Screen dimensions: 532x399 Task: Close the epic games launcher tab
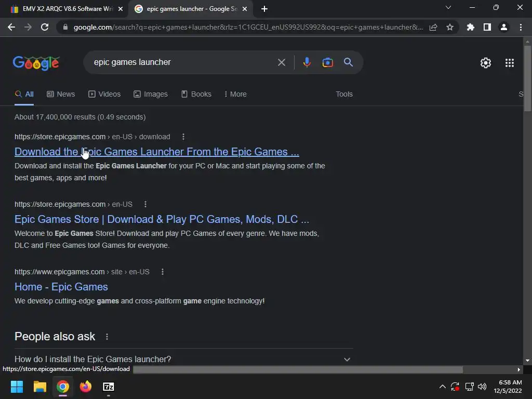245,9
